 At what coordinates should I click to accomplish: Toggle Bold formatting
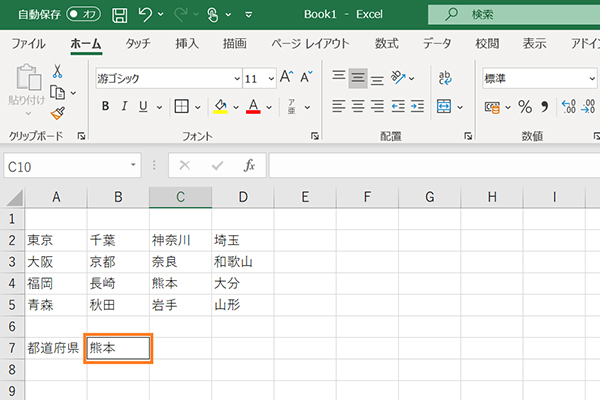104,107
